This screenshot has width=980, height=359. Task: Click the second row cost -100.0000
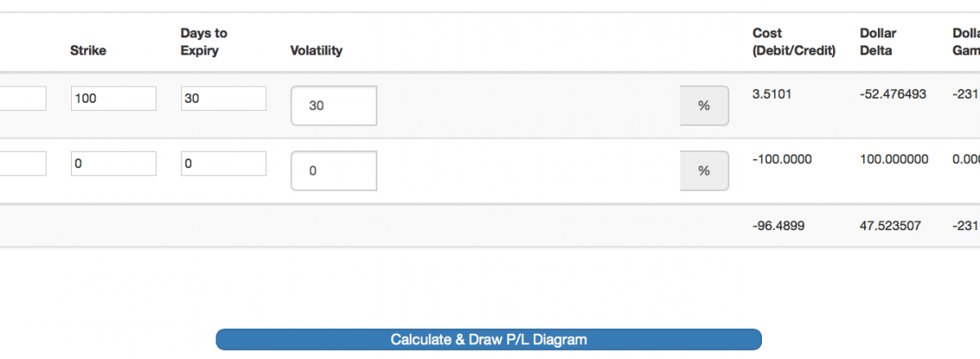782,160
